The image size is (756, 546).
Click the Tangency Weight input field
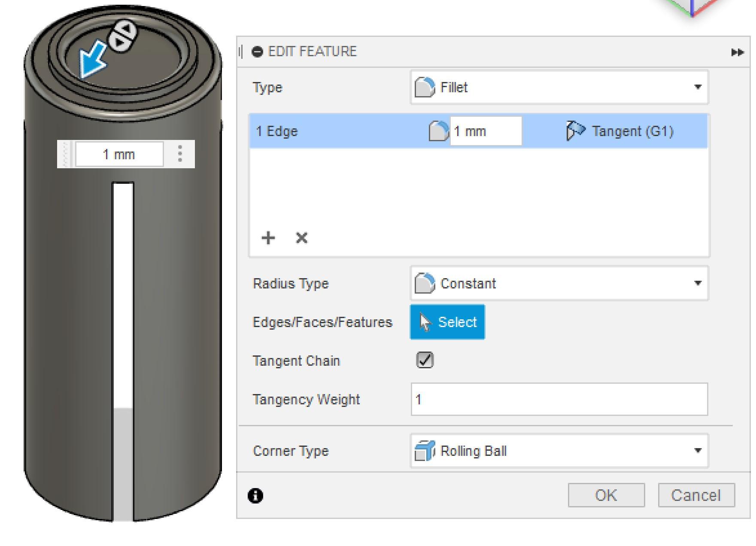pyautogui.click(x=559, y=399)
